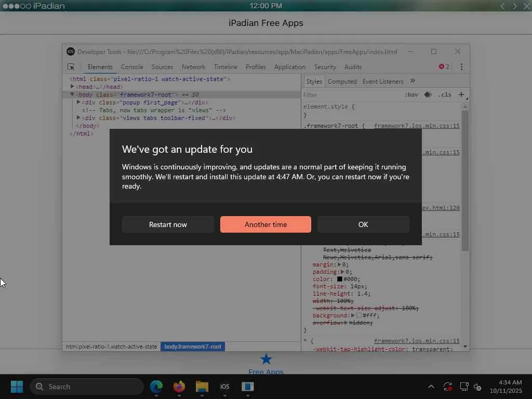Viewport: 532px width, 399px height.
Task: Select the Computed sidebar tab
Action: click(x=342, y=82)
